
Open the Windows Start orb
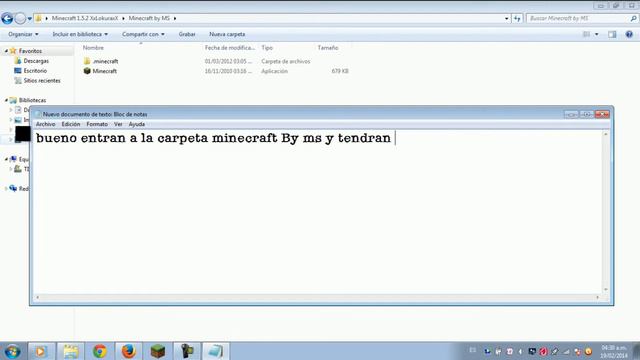(x=12, y=351)
